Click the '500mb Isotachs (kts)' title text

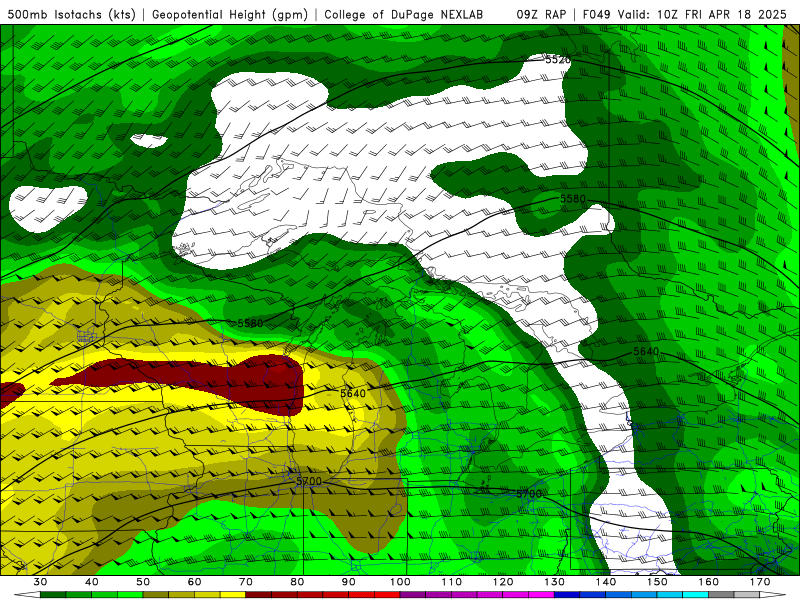[x=72, y=14]
